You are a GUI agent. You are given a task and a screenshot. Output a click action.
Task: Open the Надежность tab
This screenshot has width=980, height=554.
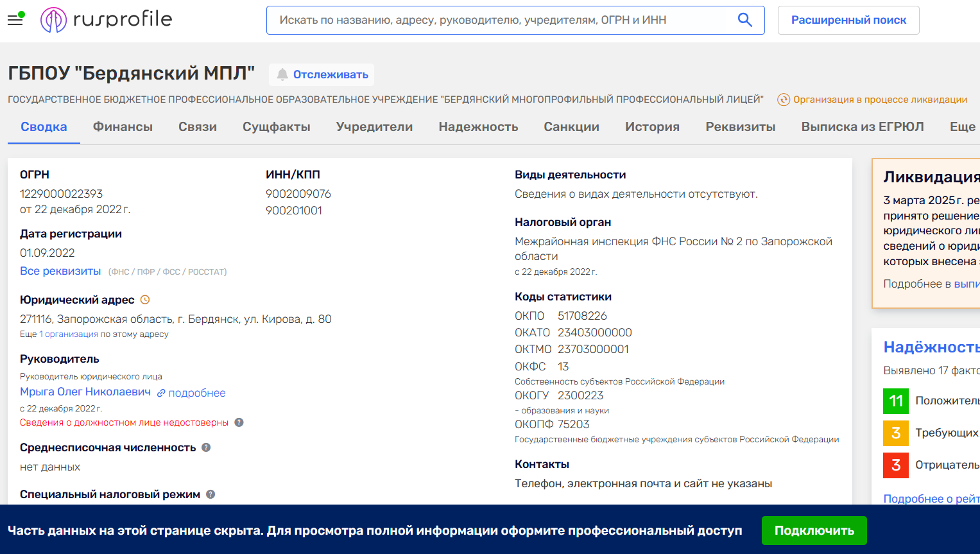coord(478,127)
